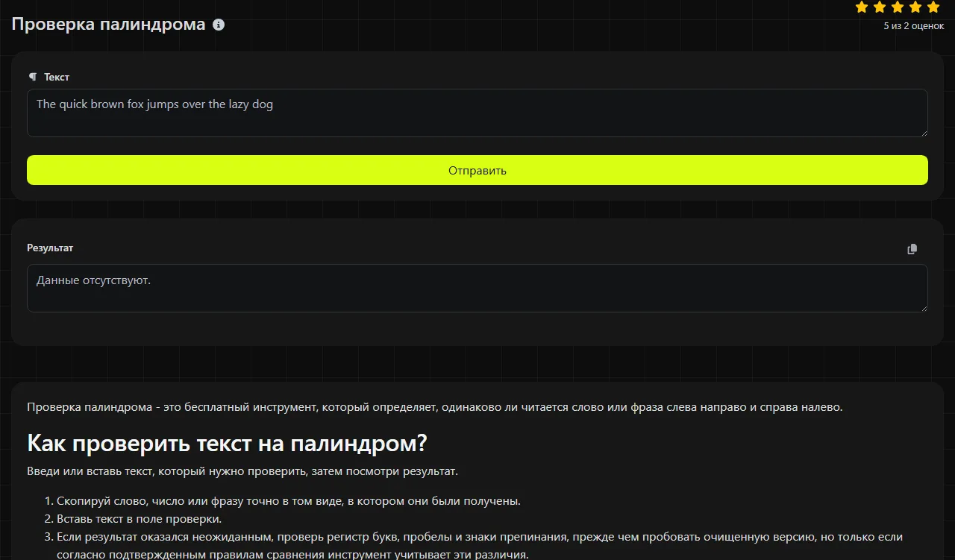Click the step starting with "Скопируй слово, число"
955x560 pixels.
tap(289, 501)
